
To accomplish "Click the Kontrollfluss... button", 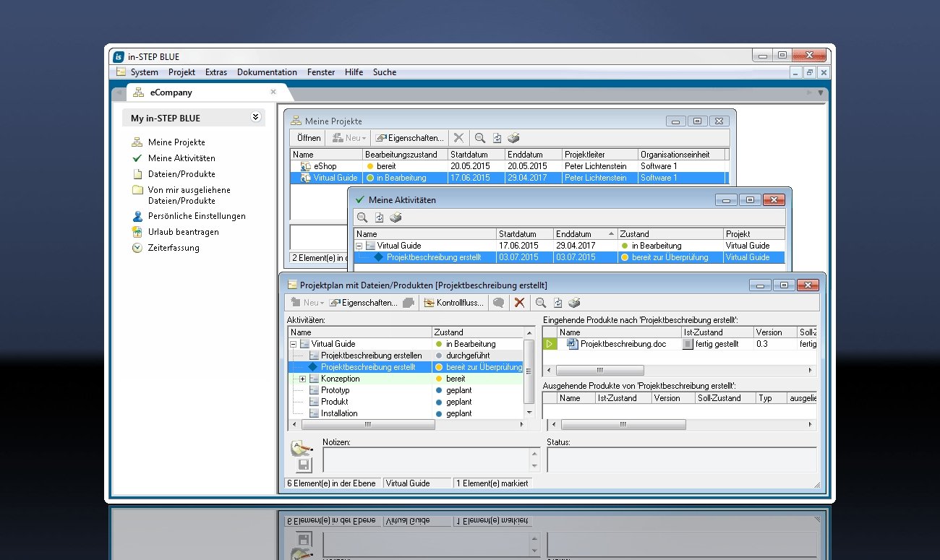I will click(454, 303).
